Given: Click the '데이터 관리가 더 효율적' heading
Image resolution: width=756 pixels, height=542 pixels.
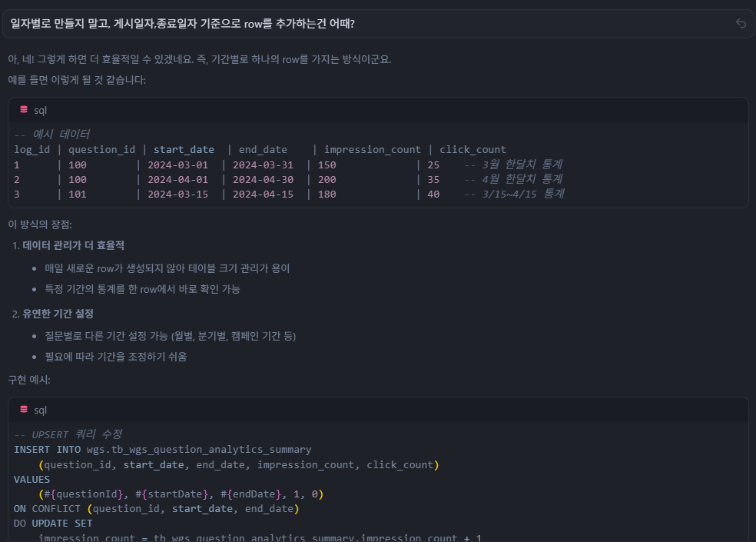Looking at the screenshot, I should click(x=73, y=245).
